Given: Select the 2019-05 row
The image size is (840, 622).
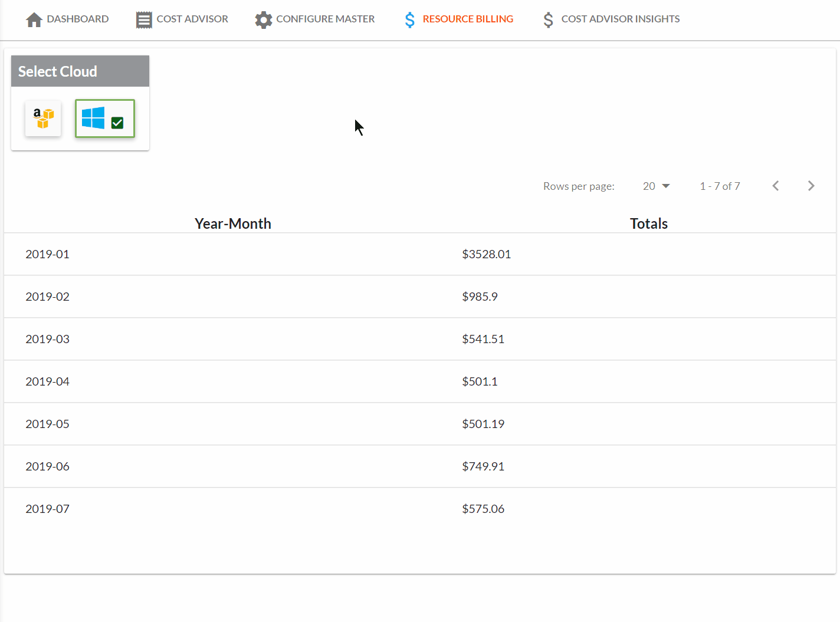Looking at the screenshot, I should (x=420, y=424).
